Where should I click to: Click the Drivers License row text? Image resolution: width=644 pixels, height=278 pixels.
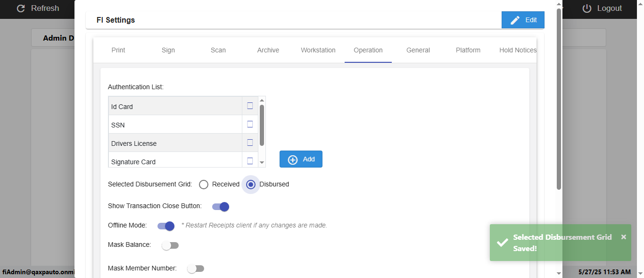coord(134,143)
